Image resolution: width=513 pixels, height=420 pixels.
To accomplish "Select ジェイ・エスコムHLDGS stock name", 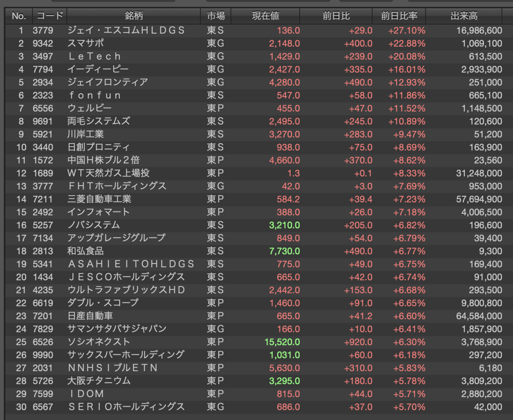I will coord(126,30).
